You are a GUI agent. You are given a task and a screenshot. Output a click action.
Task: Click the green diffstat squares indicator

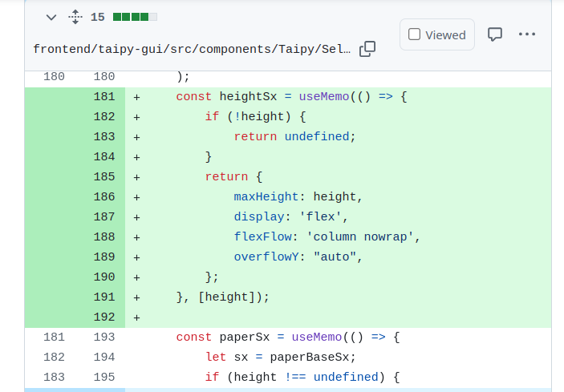(135, 17)
